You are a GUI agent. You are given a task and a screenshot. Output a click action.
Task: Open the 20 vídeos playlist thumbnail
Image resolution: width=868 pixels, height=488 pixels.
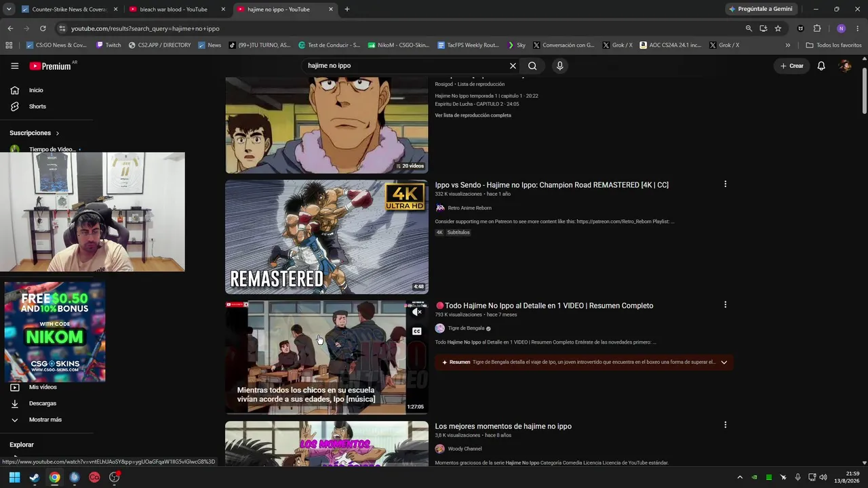coord(327,125)
